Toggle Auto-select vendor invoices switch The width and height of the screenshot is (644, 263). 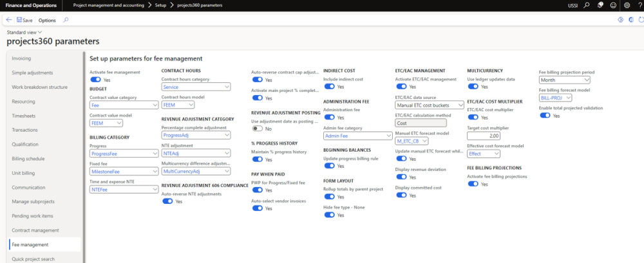(257, 208)
